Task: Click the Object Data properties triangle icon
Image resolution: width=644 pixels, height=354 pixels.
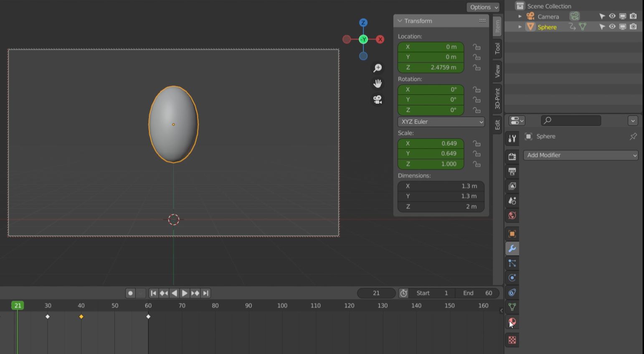Action: click(512, 307)
